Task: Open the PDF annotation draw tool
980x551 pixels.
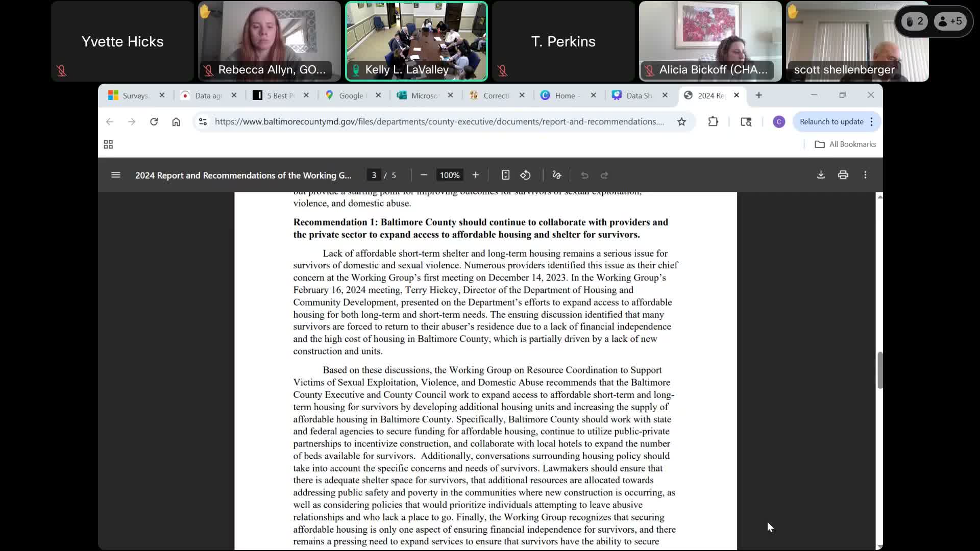Action: click(557, 175)
